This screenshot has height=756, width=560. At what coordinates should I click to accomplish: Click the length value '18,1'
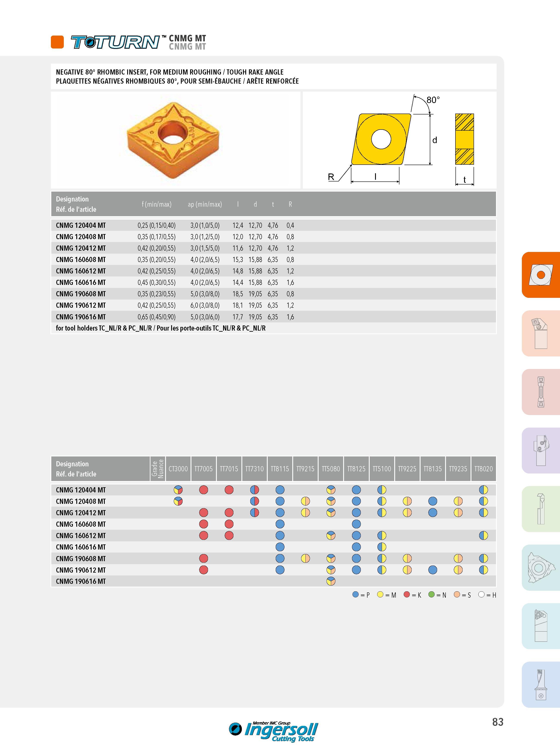pos(238,305)
